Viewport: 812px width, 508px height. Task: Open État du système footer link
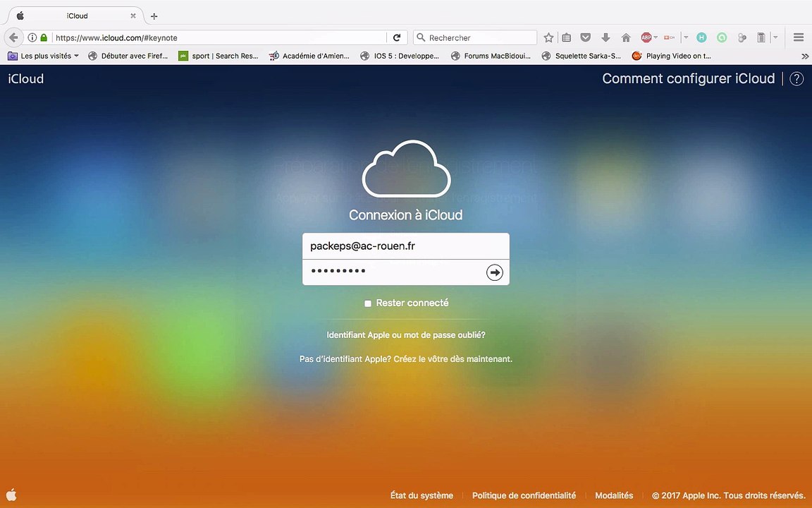(422, 495)
